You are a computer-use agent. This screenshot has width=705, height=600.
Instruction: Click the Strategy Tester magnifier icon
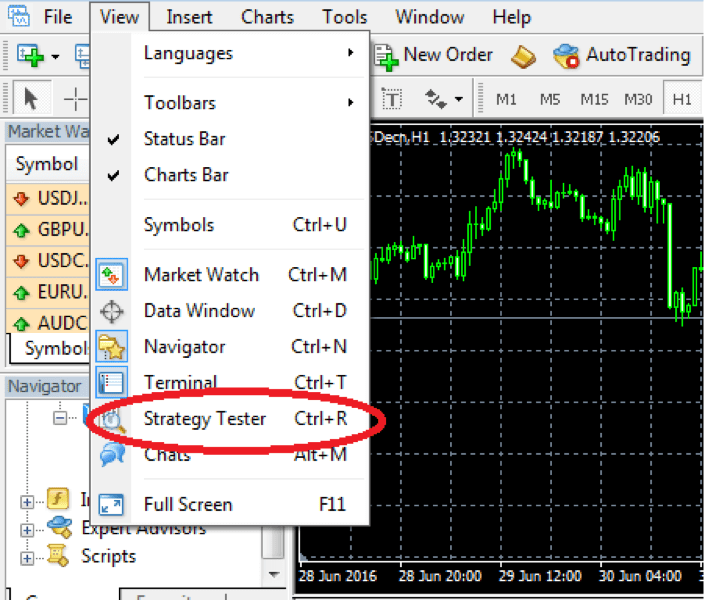pos(112,420)
